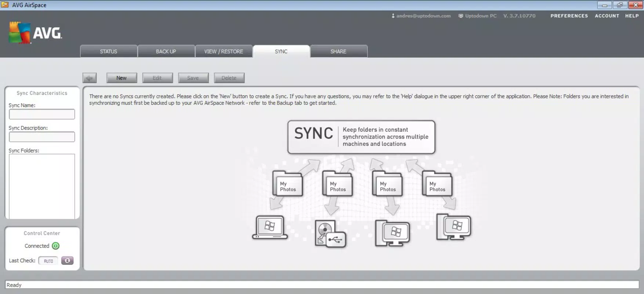Click the green Connected status indicator
This screenshot has width=644, height=294.
56,246
